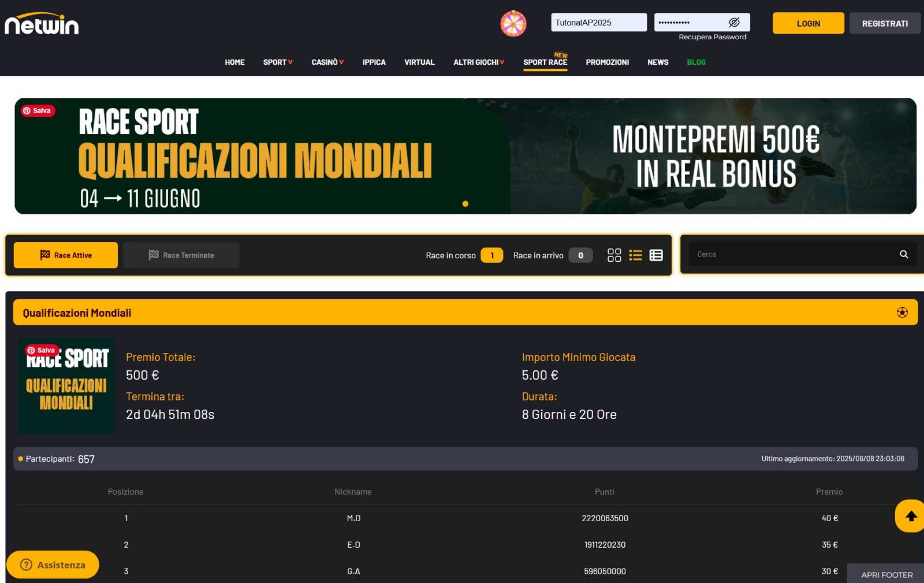Open the VIRTUAL menu item
Viewport: 924px width, 583px height.
(419, 62)
